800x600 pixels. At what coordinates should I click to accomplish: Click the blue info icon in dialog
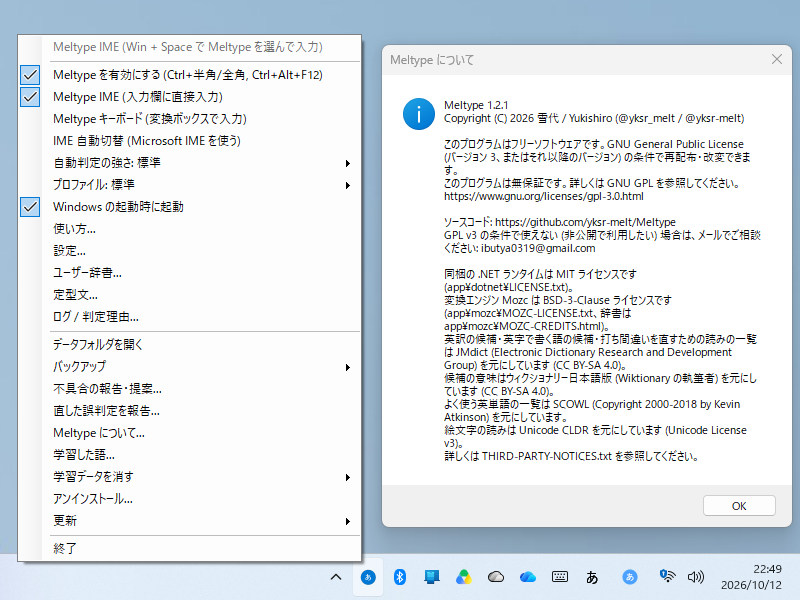click(418, 114)
